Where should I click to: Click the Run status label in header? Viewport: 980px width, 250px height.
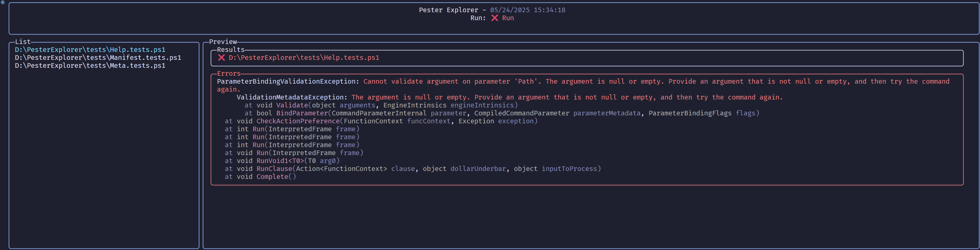[x=508, y=18]
